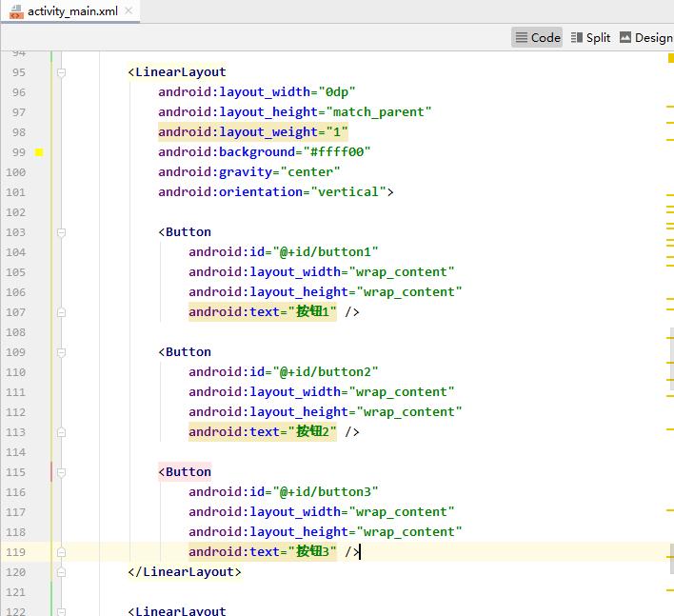Viewport: 674px width, 616px height.
Task: Click line number 120 in gutter
Action: click(15, 572)
